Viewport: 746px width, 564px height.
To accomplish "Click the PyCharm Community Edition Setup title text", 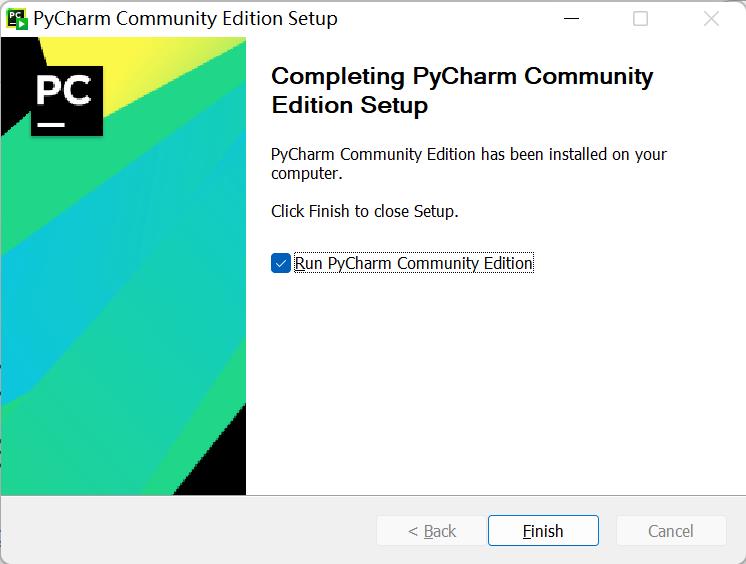I will point(186,19).
